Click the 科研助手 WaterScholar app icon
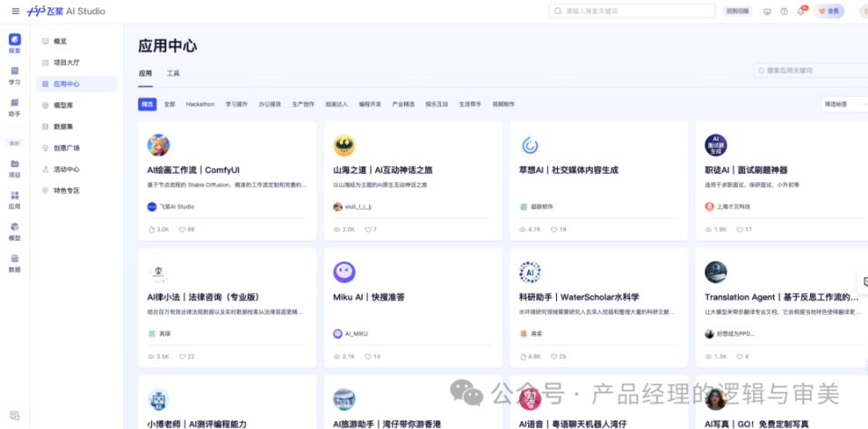Screen dimensions: 868x429 [531, 272]
